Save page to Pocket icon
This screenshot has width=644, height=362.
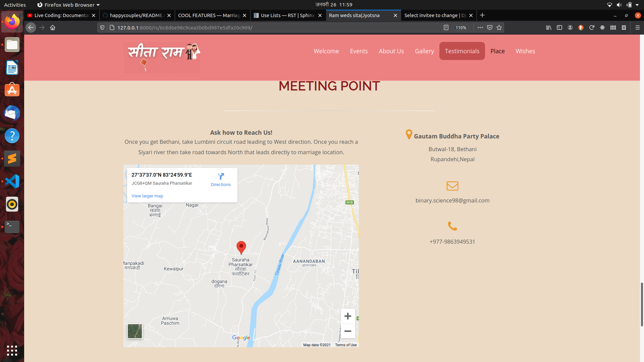(x=490, y=27)
